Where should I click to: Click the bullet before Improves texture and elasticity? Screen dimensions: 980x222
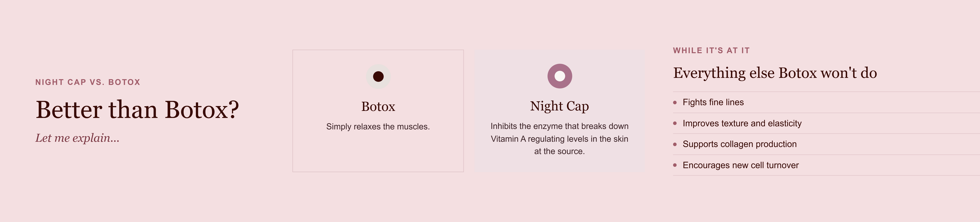675,123
